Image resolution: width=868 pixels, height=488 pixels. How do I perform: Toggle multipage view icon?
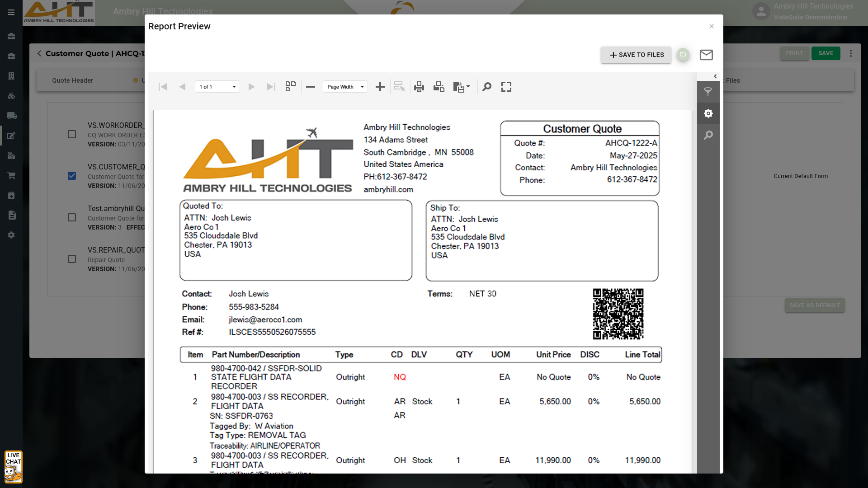[291, 87]
